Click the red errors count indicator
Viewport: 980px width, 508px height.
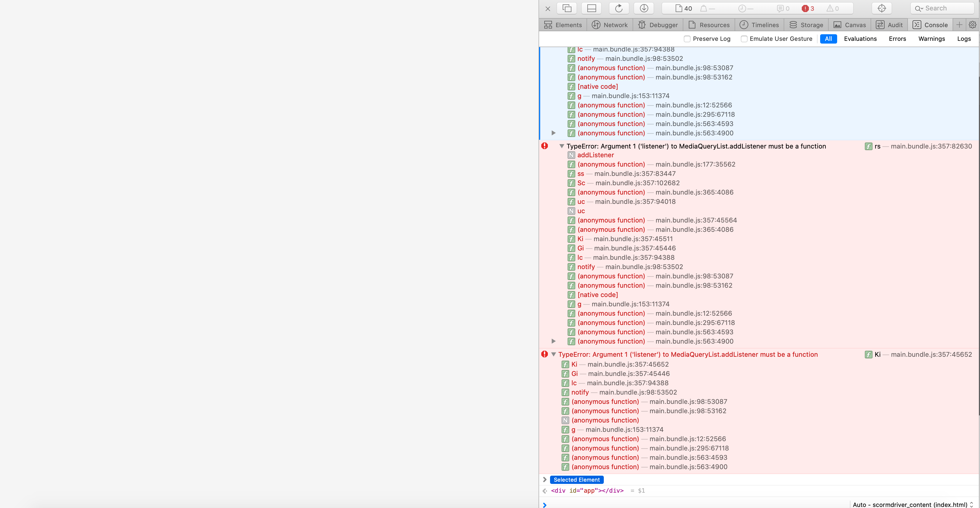[808, 8]
